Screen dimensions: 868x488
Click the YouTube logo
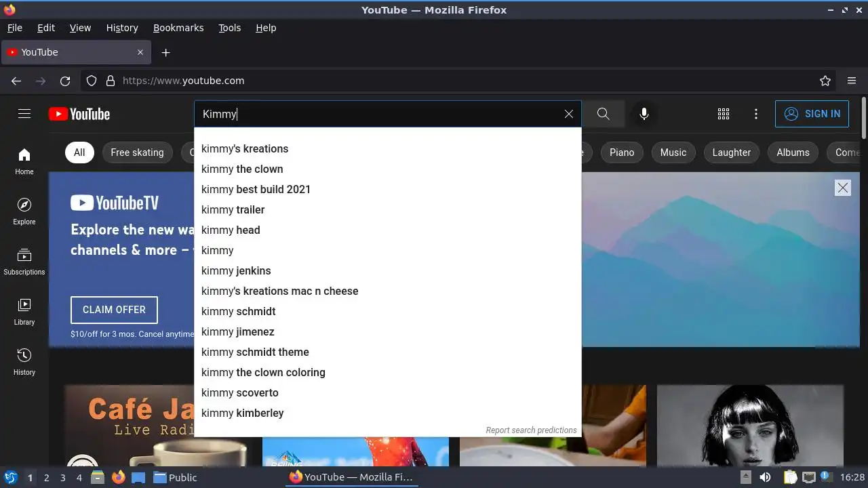click(79, 114)
